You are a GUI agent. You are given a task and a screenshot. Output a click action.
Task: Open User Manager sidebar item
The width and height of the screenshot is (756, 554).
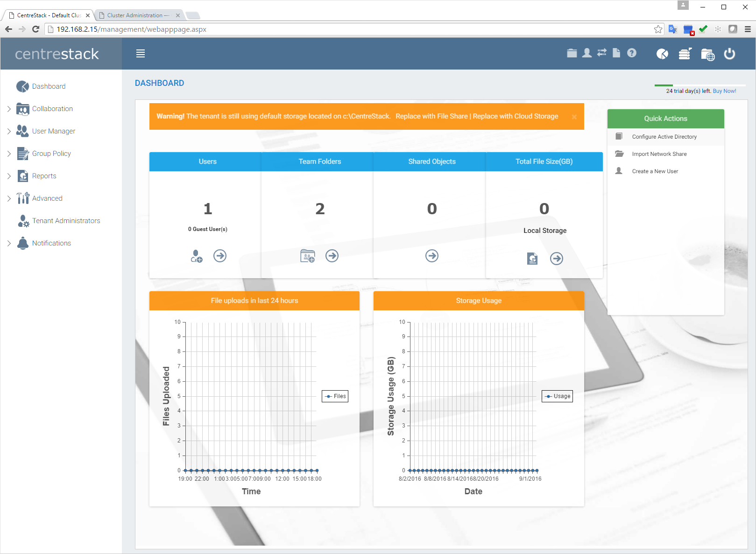coord(53,131)
